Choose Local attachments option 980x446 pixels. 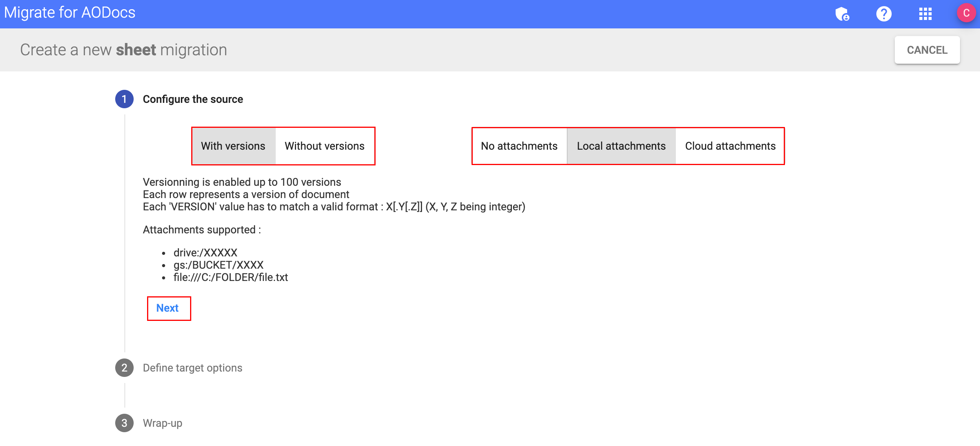coord(621,146)
